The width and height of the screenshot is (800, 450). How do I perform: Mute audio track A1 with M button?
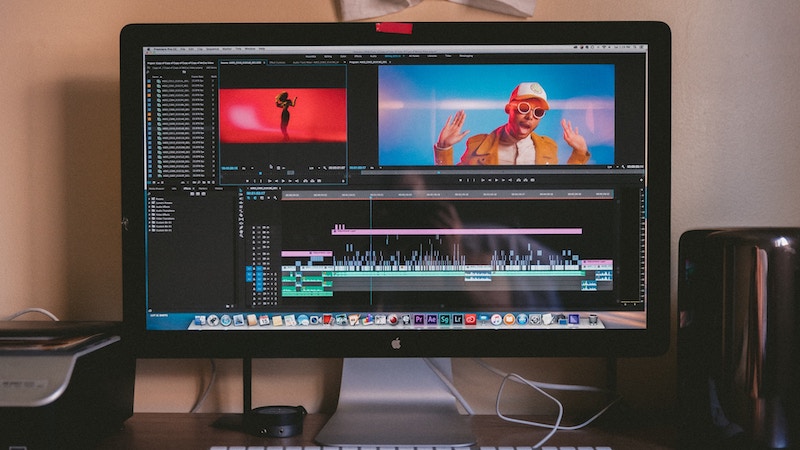270,275
